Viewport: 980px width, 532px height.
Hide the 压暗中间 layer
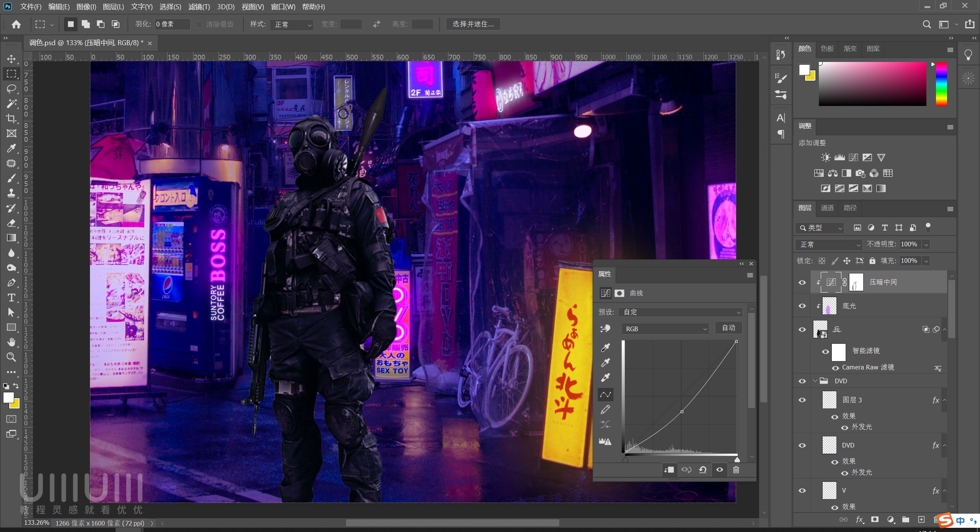pos(802,282)
